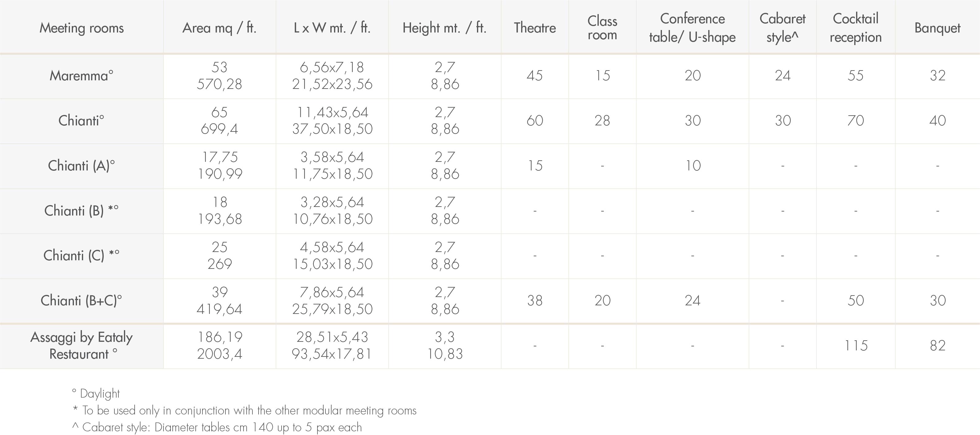Click the Cabaret style column header

[782, 28]
